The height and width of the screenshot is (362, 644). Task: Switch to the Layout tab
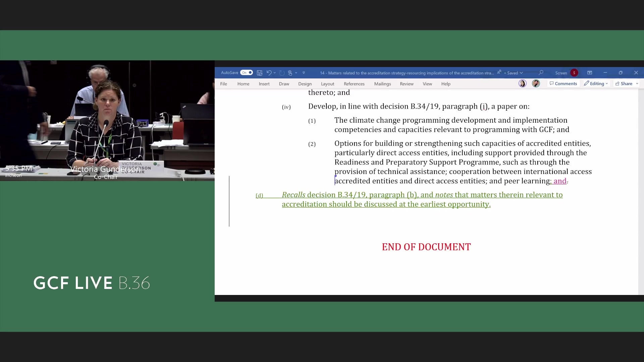pyautogui.click(x=327, y=84)
